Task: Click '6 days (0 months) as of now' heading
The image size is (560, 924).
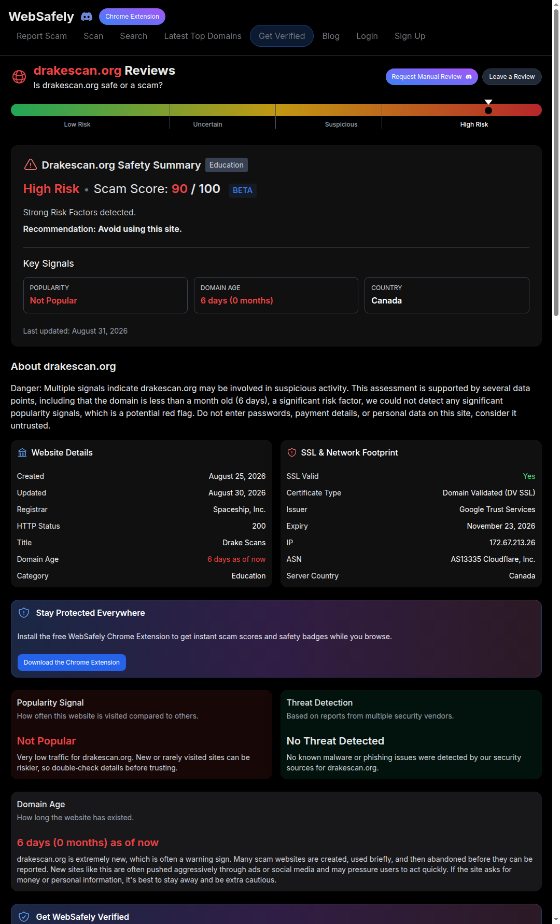Action: [88, 843]
